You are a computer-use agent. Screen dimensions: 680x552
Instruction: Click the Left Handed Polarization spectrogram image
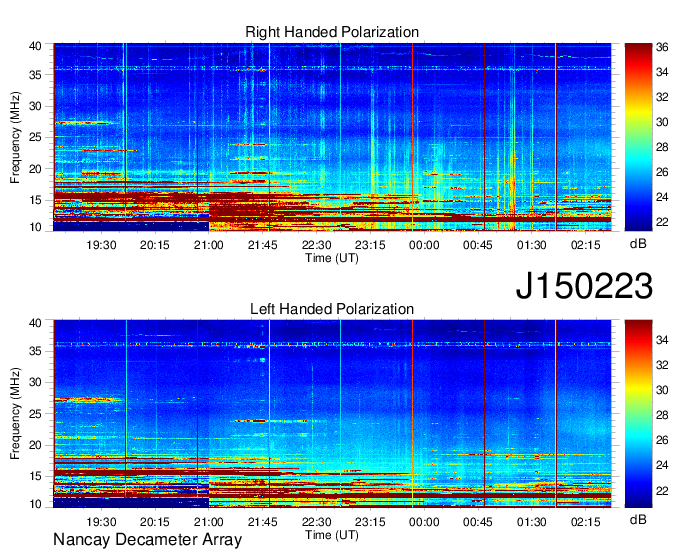pos(332,414)
